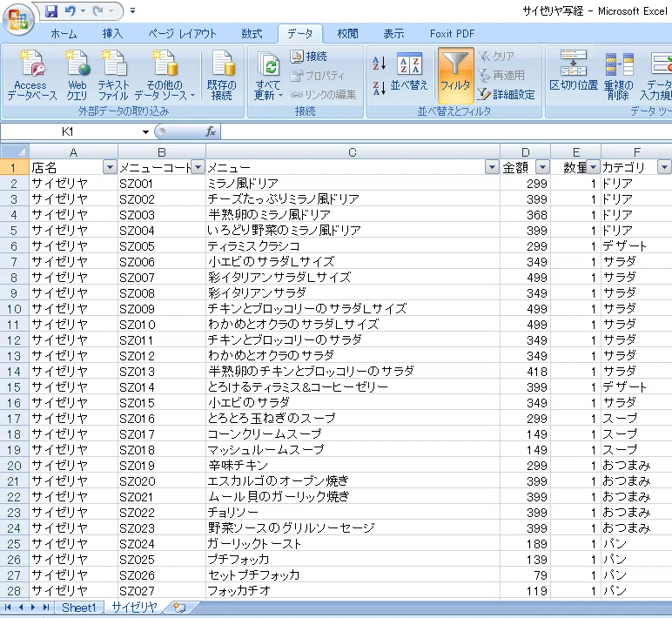Image resolution: width=672 pixels, height=618 pixels.
Task: Open filter dropdown for メニューコード column
Action: tap(198, 168)
